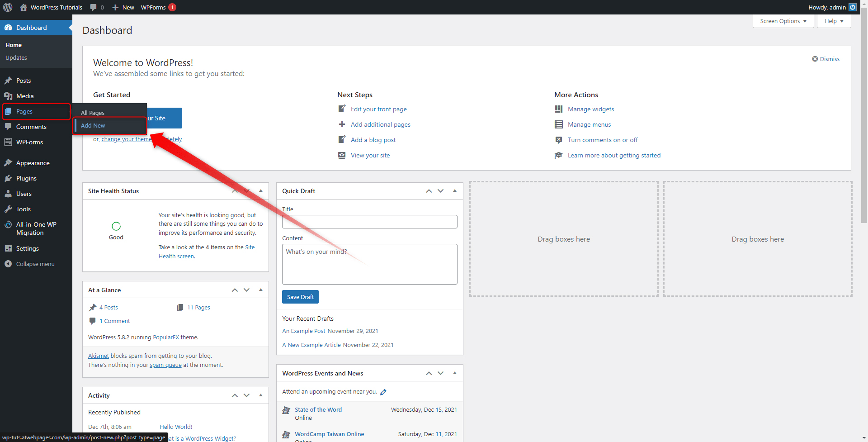Move Quick Draft box up arrow

[429, 191]
